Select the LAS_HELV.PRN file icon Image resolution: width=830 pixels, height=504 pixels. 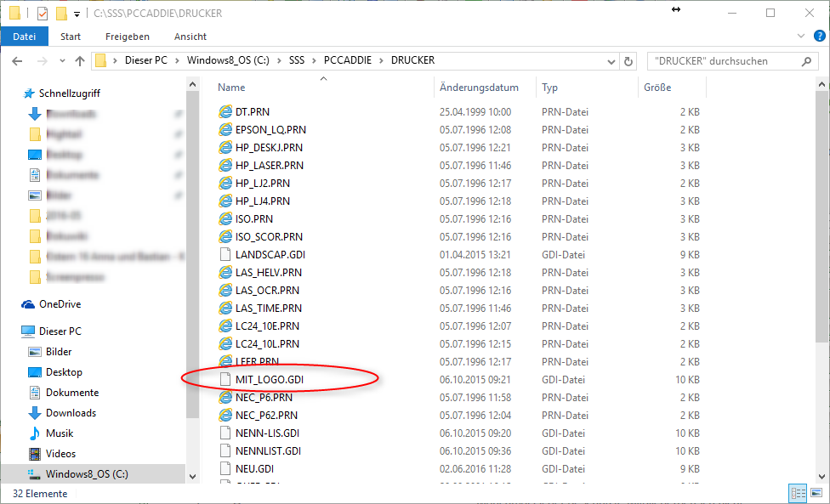click(225, 272)
